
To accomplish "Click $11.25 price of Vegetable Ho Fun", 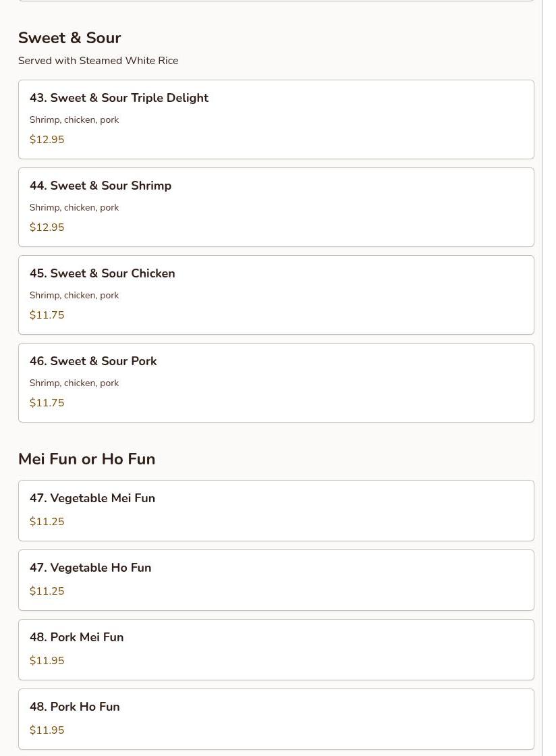I will 47,591.
